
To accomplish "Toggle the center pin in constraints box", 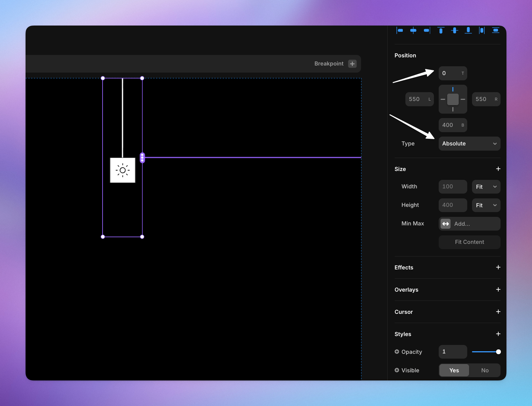I will (x=453, y=99).
